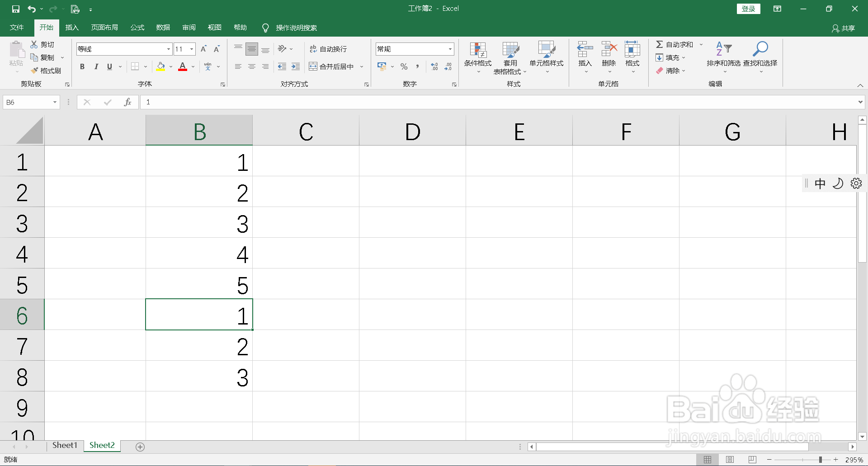This screenshot has width=868, height=466.
Task: Toggle middle vertical alignment
Action: [x=252, y=49]
